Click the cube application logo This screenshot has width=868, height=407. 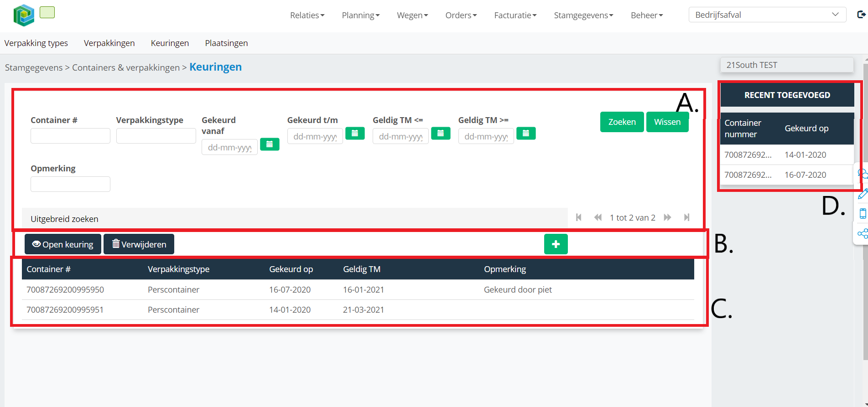pyautogui.click(x=24, y=15)
